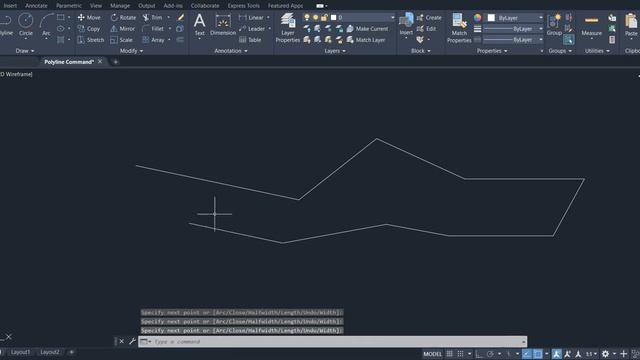Activate the Fillet tool
Screen dimensions: 640x360
pyautogui.click(x=153, y=29)
